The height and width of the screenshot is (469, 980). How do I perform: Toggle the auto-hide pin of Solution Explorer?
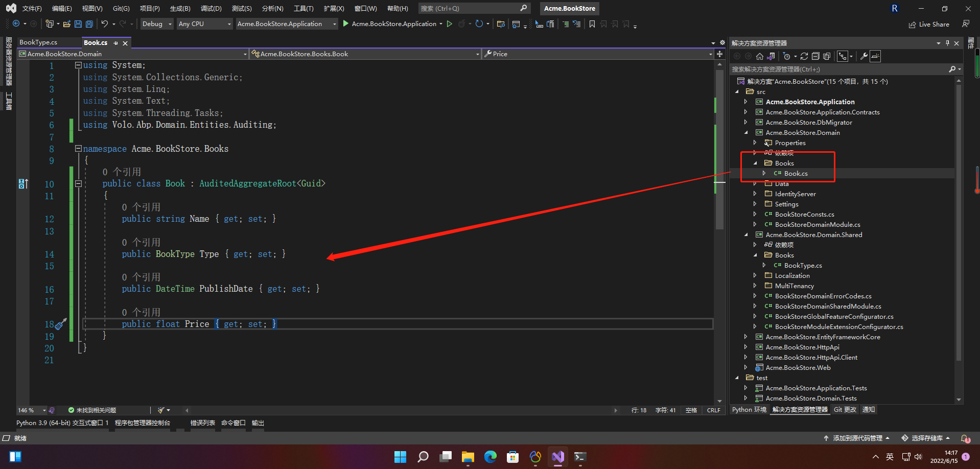948,43
